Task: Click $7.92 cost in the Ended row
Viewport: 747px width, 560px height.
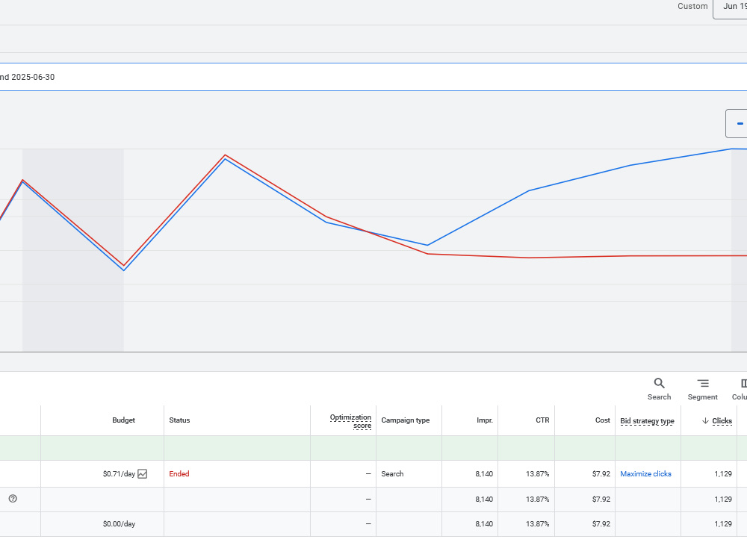Action: coord(601,474)
